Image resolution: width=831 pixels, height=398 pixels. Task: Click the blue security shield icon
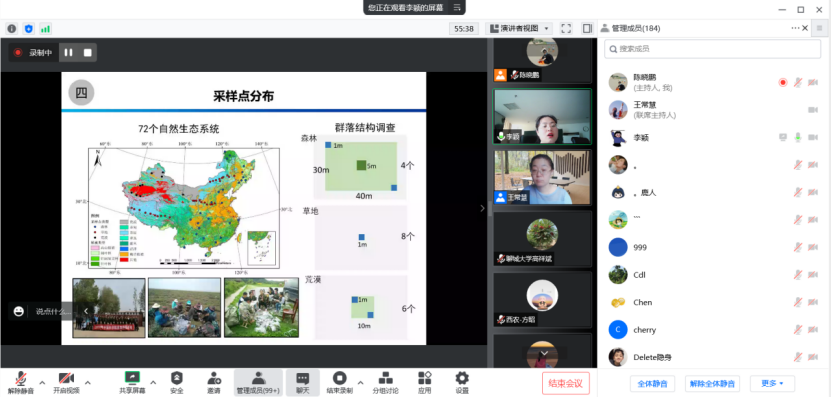tap(29, 29)
